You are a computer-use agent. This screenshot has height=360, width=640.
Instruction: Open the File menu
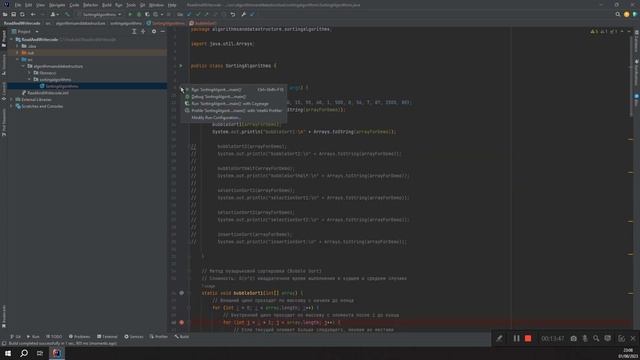coord(18,5)
